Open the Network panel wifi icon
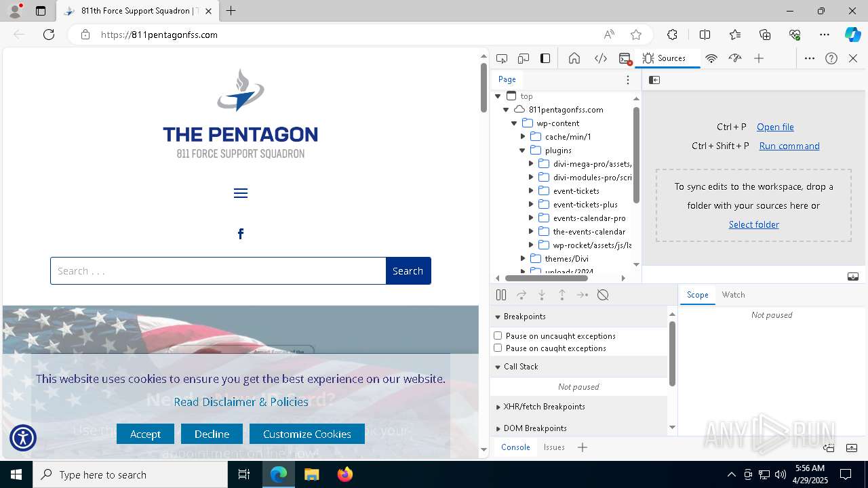868x488 pixels. pyautogui.click(x=711, y=58)
